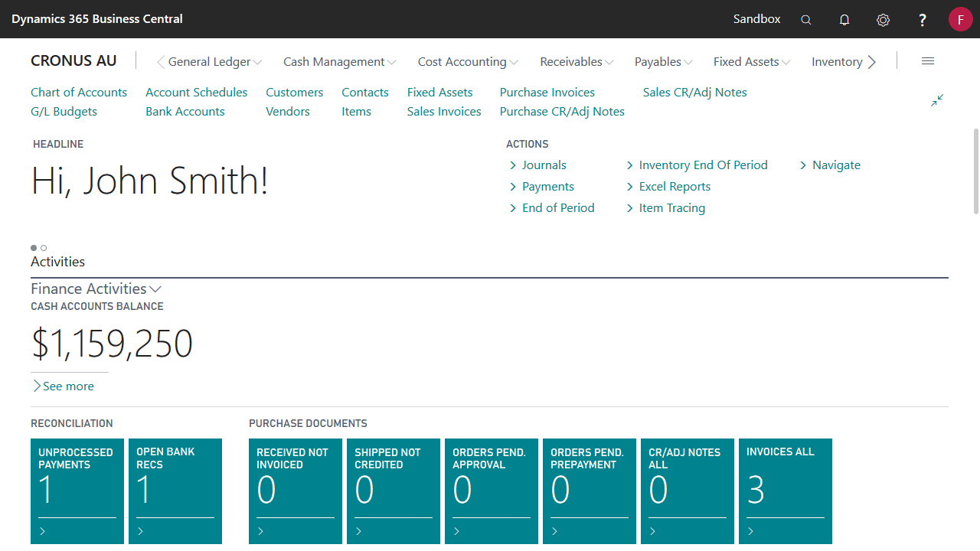Open the user account avatar F
Screen dimensions: 980x551
pyautogui.click(x=960, y=19)
